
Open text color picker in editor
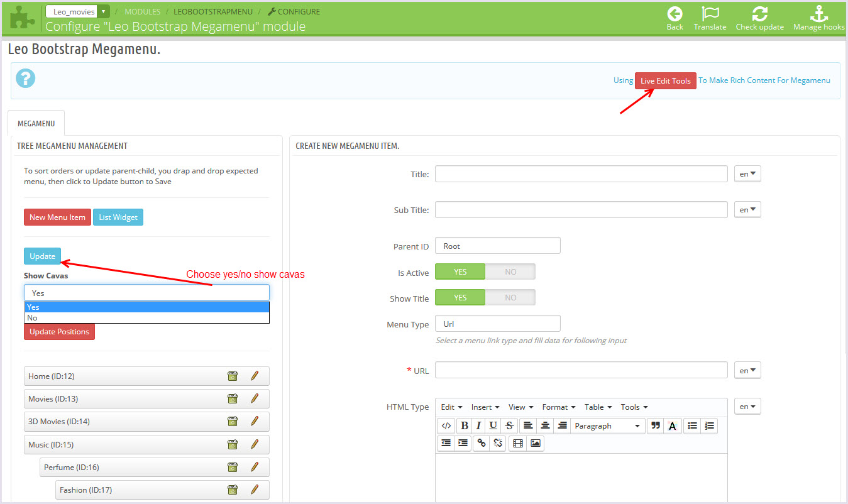(672, 425)
